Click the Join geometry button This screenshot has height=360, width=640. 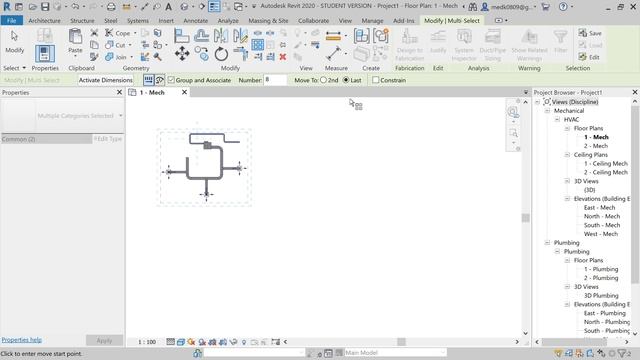116,57
